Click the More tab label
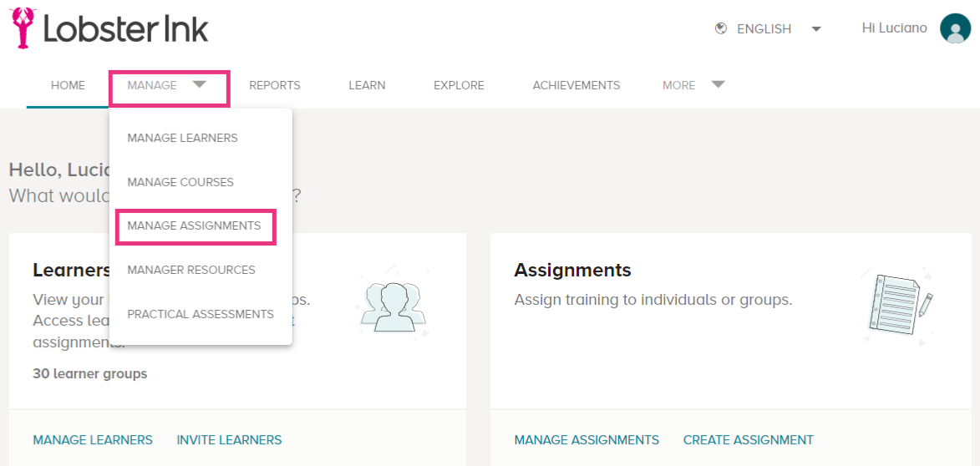Image resolution: width=980 pixels, height=466 pixels. [678, 85]
